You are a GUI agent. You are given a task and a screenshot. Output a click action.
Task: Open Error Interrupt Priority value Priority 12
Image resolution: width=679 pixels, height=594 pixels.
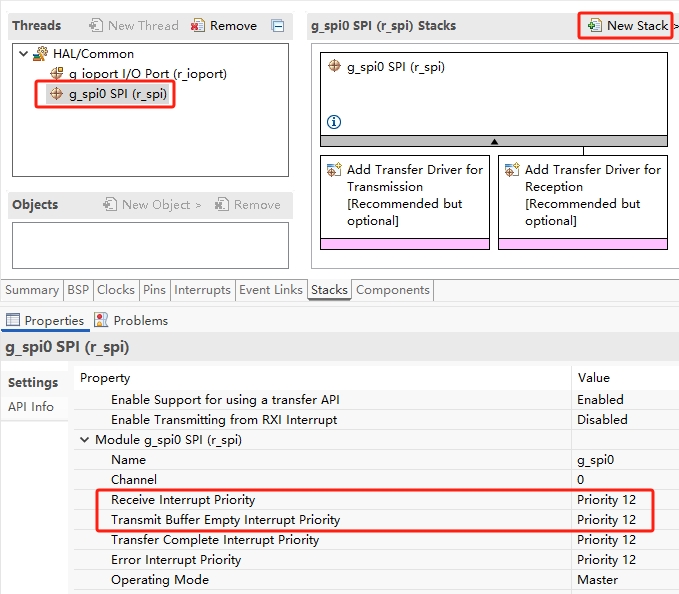click(x=606, y=560)
